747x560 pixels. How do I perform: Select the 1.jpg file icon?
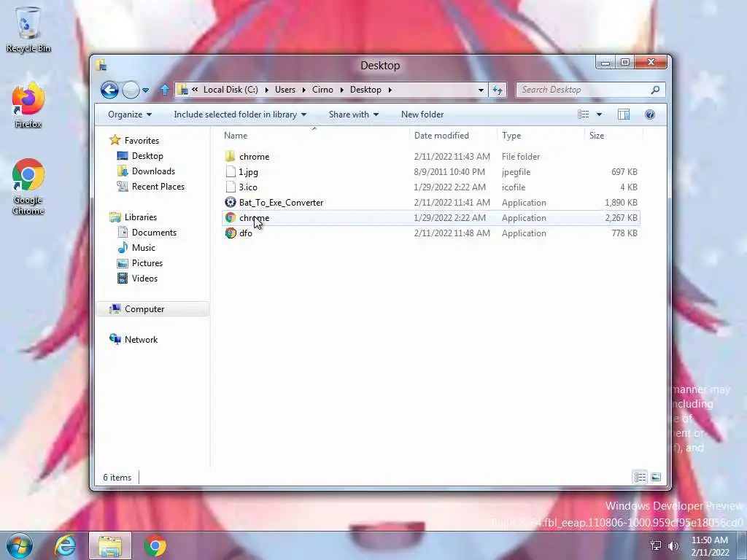pyautogui.click(x=231, y=171)
